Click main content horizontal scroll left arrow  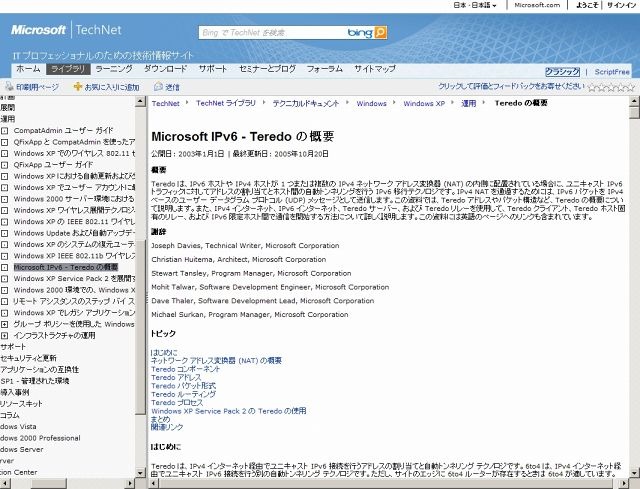(153, 484)
